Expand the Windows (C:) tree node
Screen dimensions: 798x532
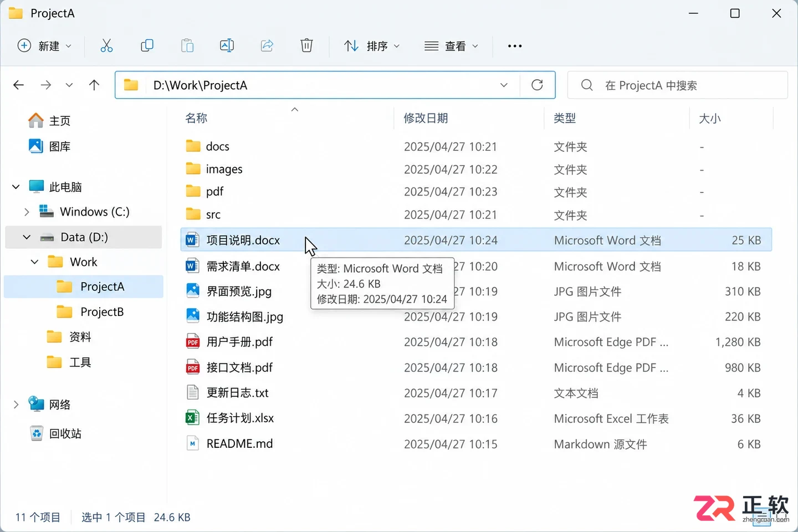click(27, 212)
